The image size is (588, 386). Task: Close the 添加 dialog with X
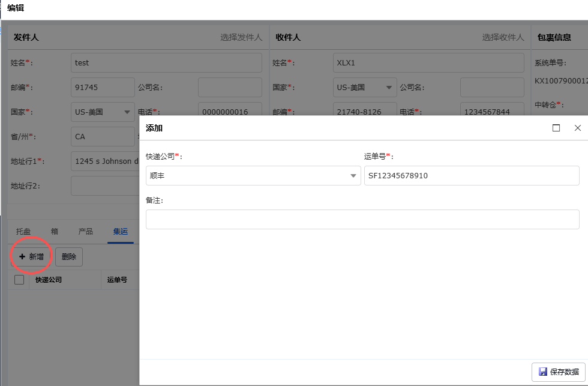(578, 128)
